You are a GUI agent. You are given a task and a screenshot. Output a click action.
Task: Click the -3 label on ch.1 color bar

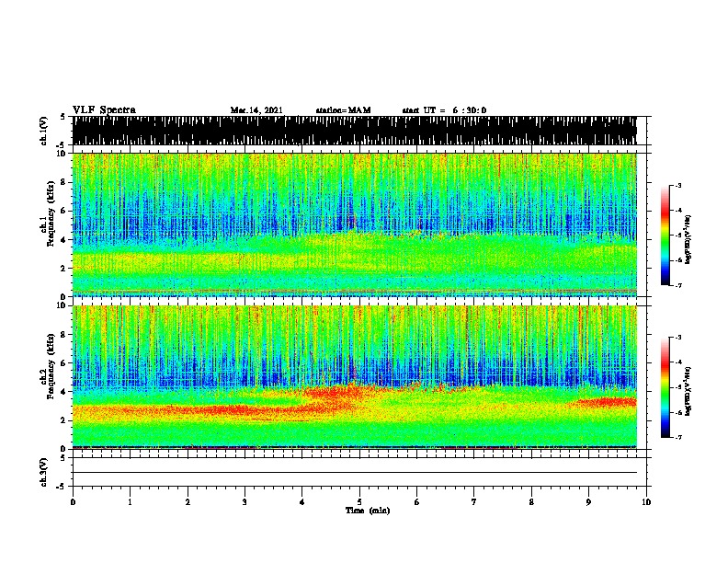click(x=677, y=185)
